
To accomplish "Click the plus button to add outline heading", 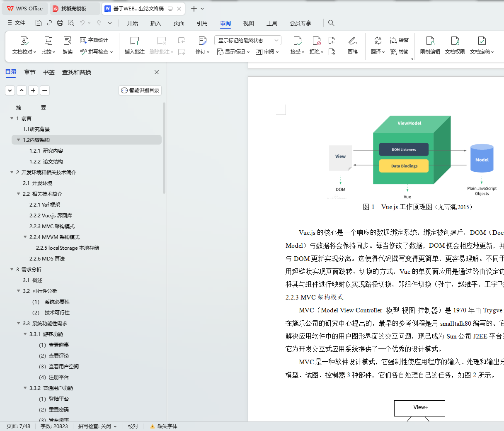I will click(x=33, y=90).
